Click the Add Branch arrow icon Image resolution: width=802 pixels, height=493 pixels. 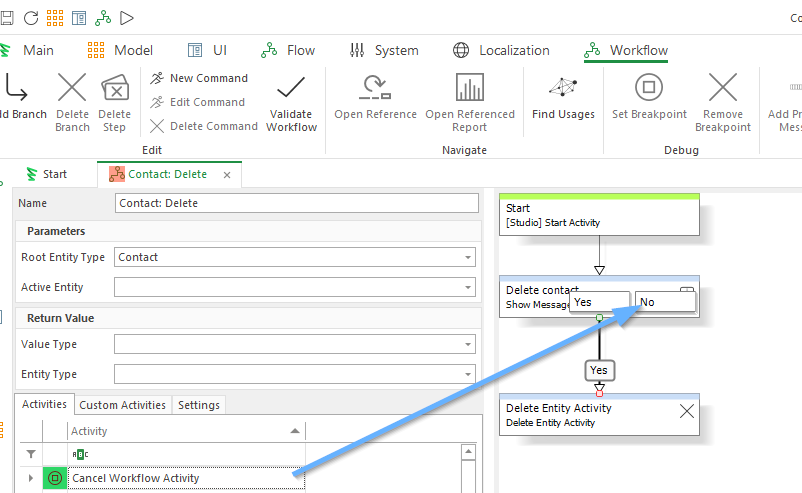(x=16, y=87)
